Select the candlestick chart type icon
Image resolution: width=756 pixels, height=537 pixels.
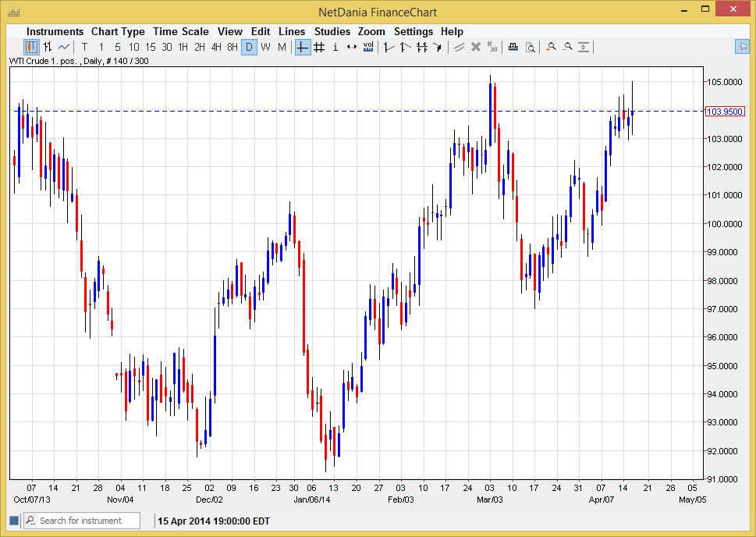click(x=31, y=48)
